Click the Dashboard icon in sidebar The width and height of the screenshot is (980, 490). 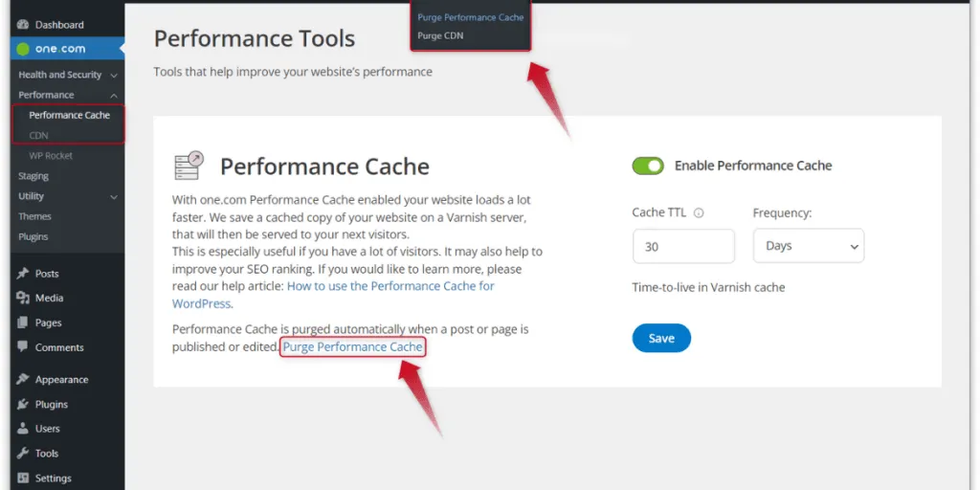tap(23, 25)
